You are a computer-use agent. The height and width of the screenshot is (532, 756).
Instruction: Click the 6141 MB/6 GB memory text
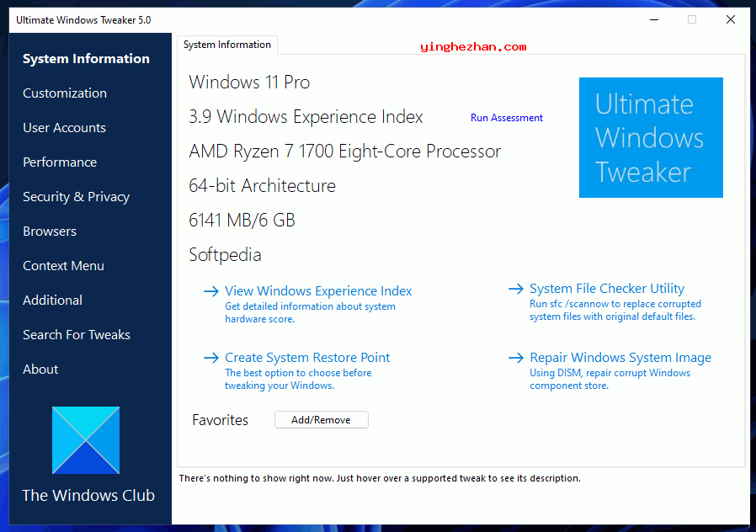pos(242,221)
